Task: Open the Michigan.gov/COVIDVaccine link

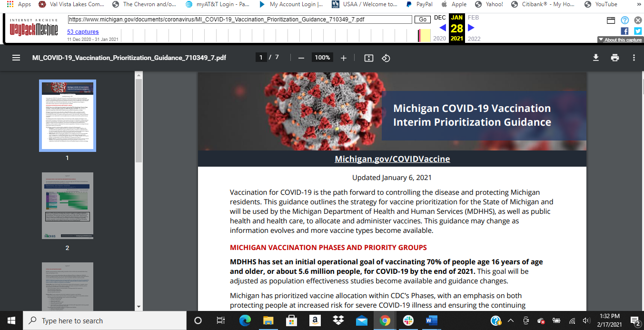Action: (x=392, y=159)
